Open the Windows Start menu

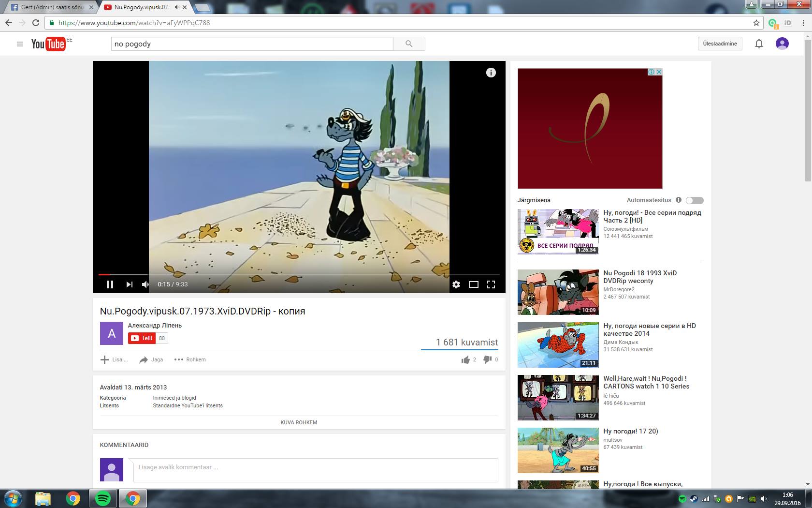(x=13, y=498)
